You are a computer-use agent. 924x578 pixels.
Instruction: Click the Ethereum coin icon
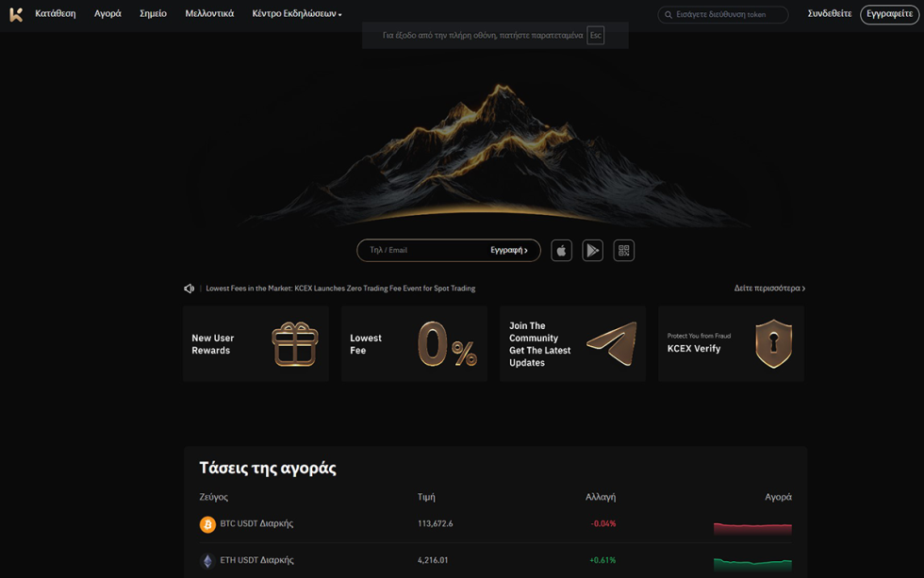coord(207,561)
